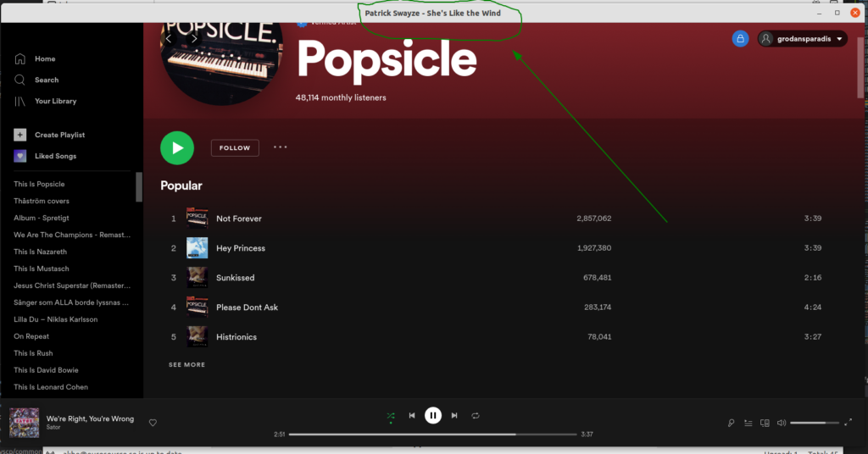Select the track Histrionics
868x454 pixels.
coord(236,337)
